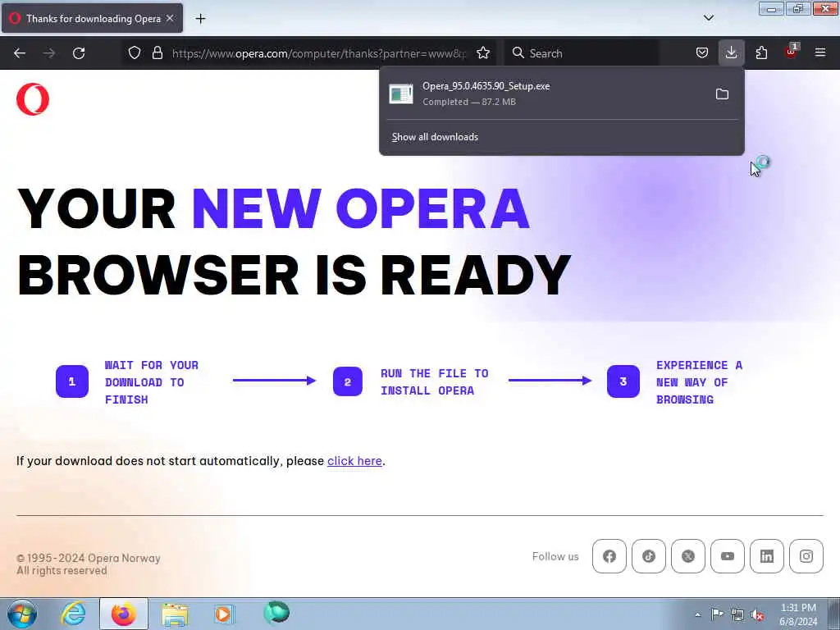Click the Completed — 87.2 MB status text

[468, 102]
